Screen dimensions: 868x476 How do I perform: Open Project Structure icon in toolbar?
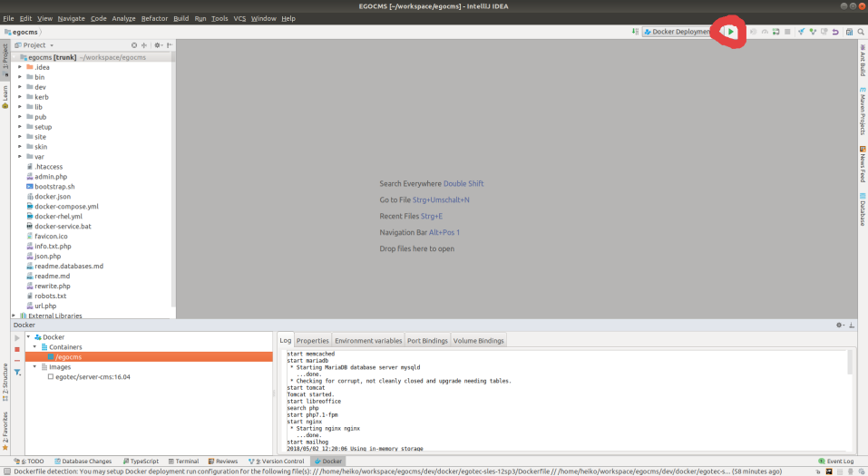point(849,32)
